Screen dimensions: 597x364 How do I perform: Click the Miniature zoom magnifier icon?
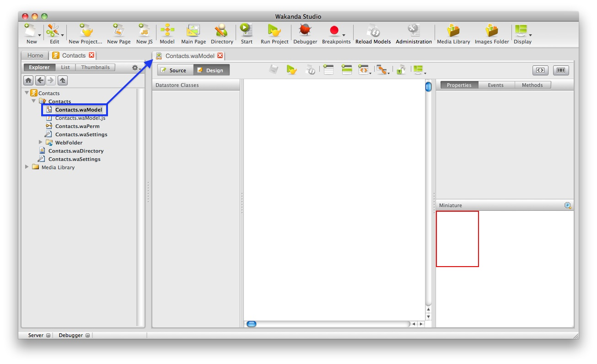568,205
